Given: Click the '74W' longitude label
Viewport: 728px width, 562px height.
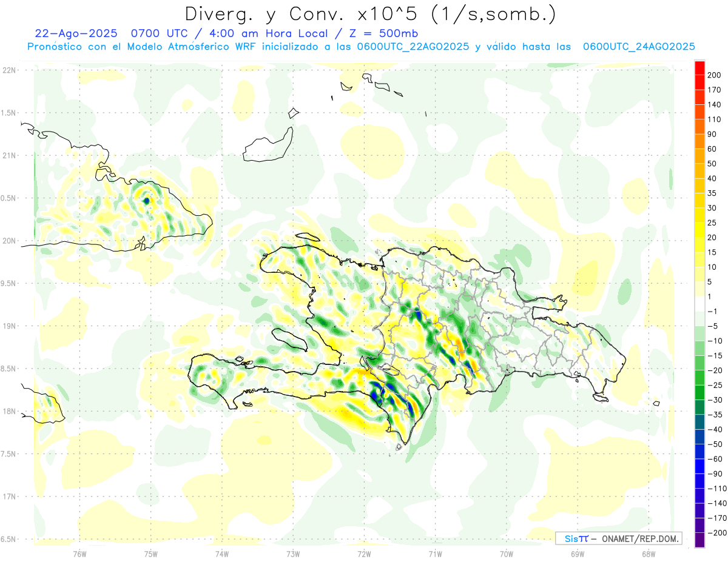Looking at the screenshot, I should click(x=221, y=554).
